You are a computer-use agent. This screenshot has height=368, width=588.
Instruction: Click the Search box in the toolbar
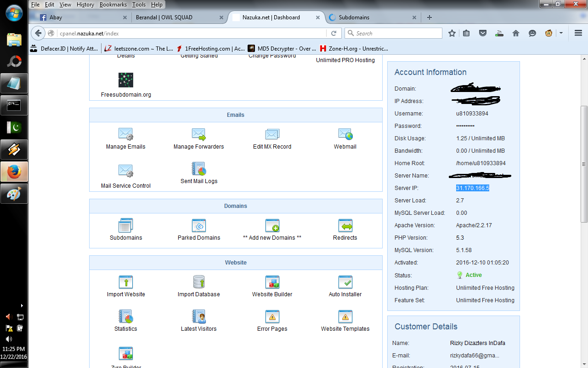393,33
